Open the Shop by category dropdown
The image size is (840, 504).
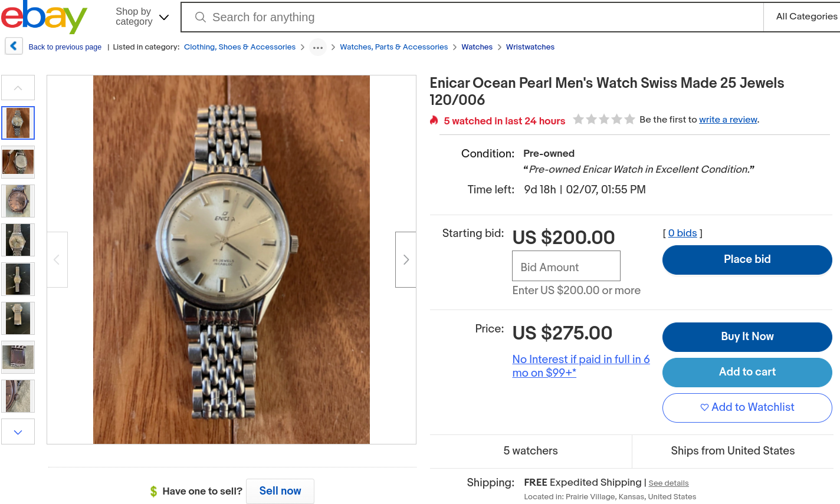pos(142,17)
